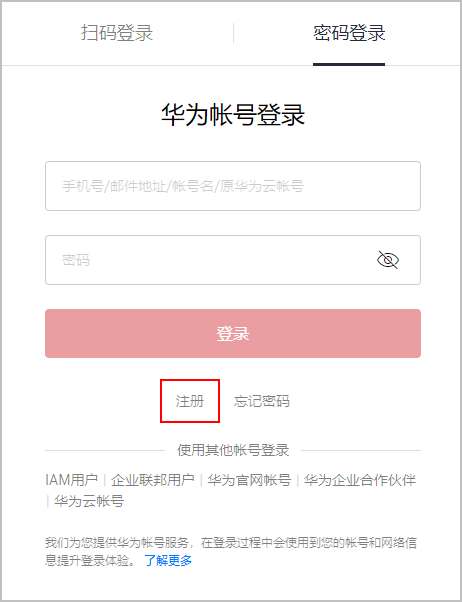This screenshot has height=602, width=462.
Task: Toggle password visibility eye icon
Action: (x=388, y=260)
